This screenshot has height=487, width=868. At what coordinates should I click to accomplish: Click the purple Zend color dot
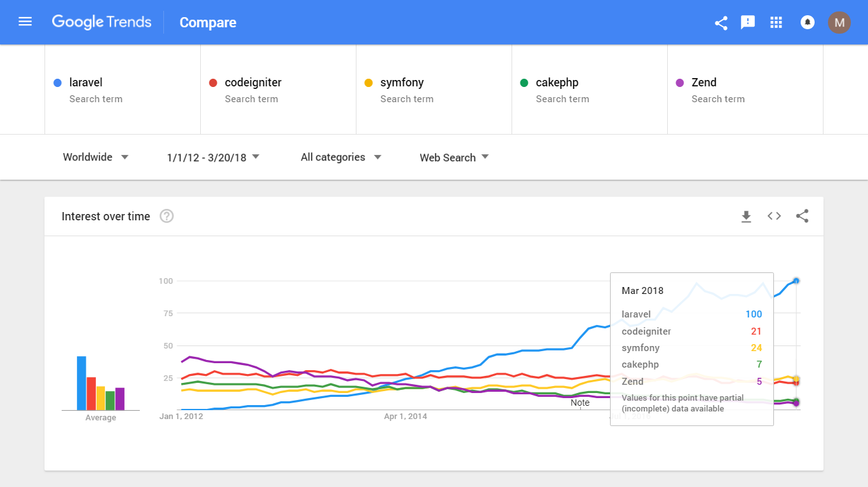(x=680, y=83)
